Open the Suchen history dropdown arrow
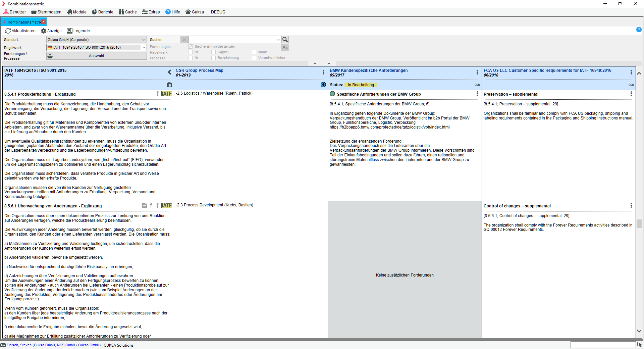 tap(278, 40)
